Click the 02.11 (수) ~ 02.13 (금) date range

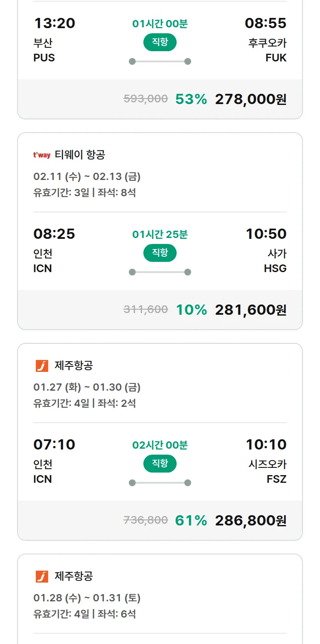click(87, 177)
